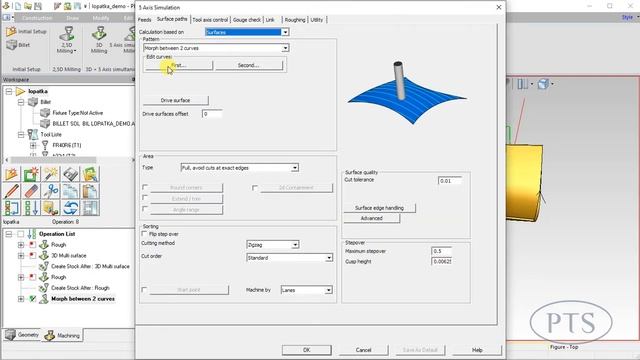Screen dimensions: 640x360
Task: Toggle the Angle range checkbox
Action: [x=145, y=209]
